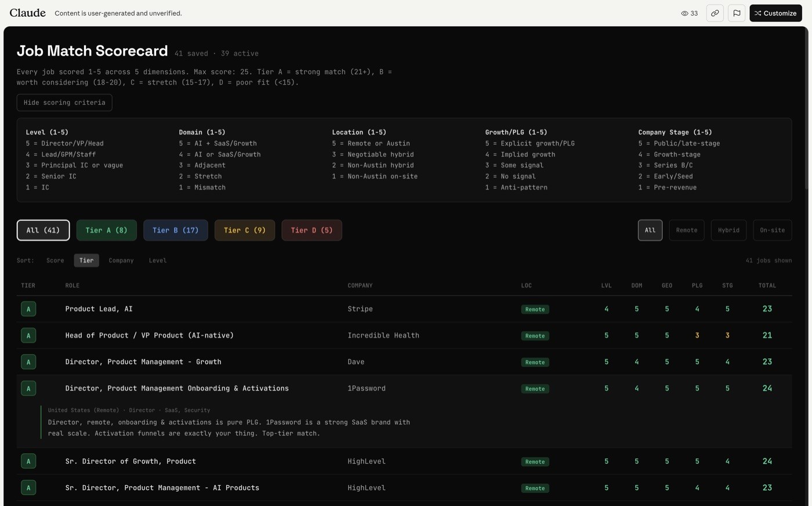812x506 pixels.
Task: Click the A tier badge for Stripe
Action: (28, 309)
